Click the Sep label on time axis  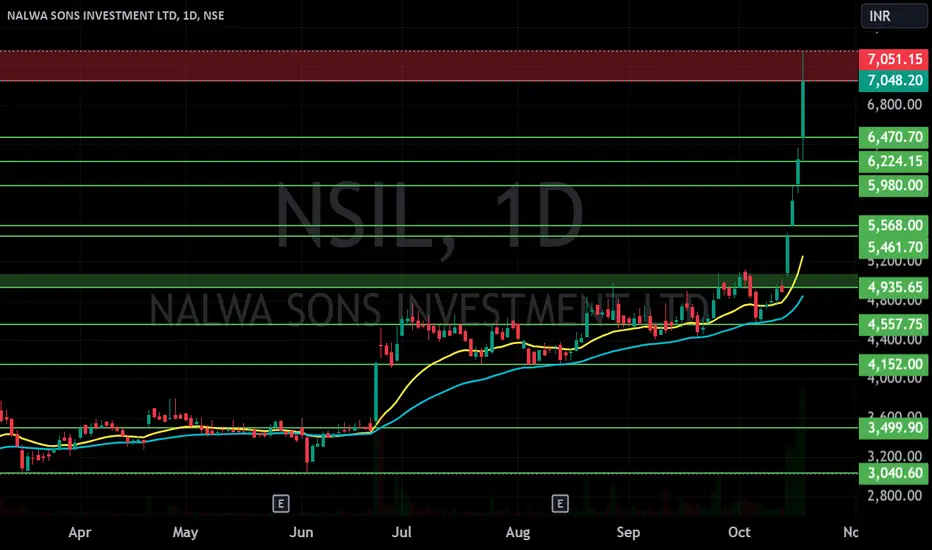[x=628, y=532]
